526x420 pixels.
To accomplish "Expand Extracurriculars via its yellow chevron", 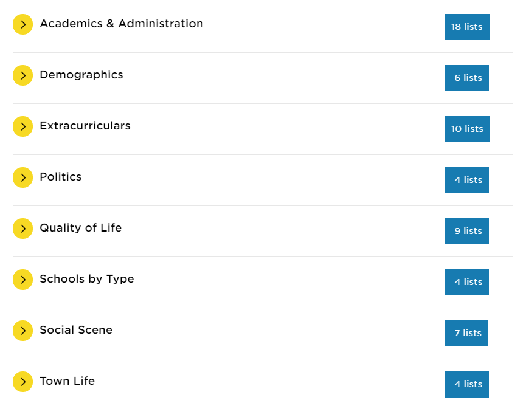I will (x=23, y=126).
